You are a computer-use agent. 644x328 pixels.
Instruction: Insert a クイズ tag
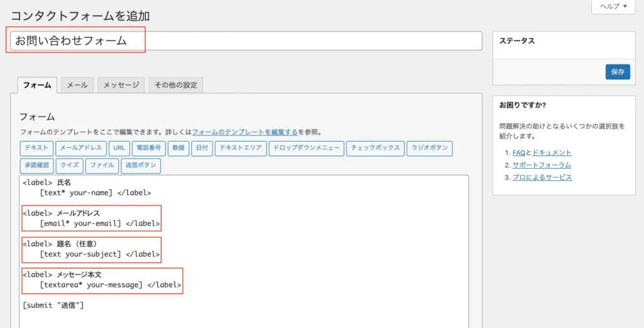[70, 166]
